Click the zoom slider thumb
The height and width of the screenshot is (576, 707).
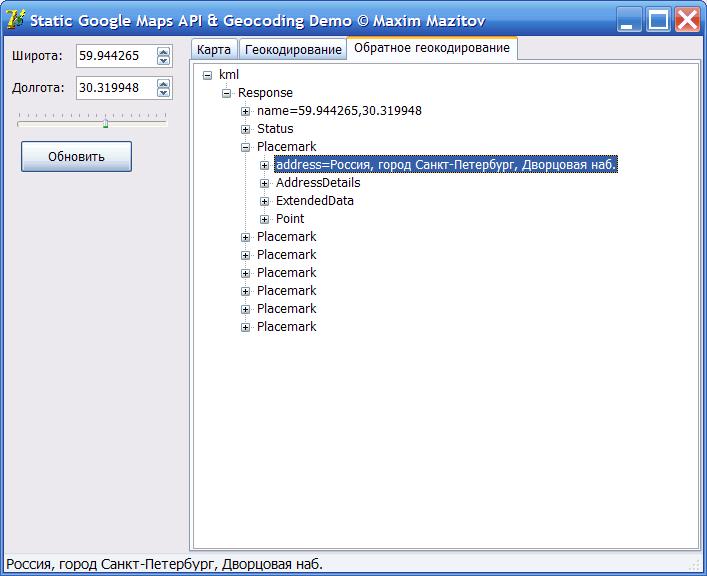(x=106, y=123)
